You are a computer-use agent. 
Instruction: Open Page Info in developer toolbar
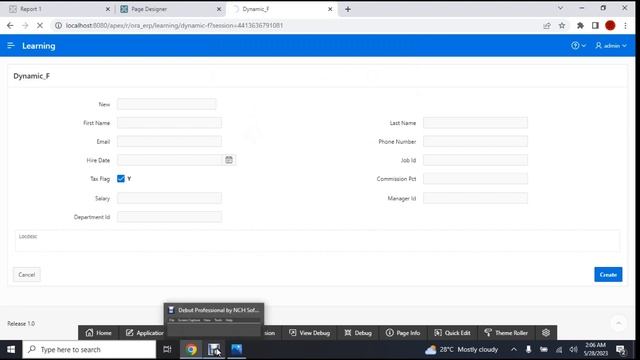(403, 333)
